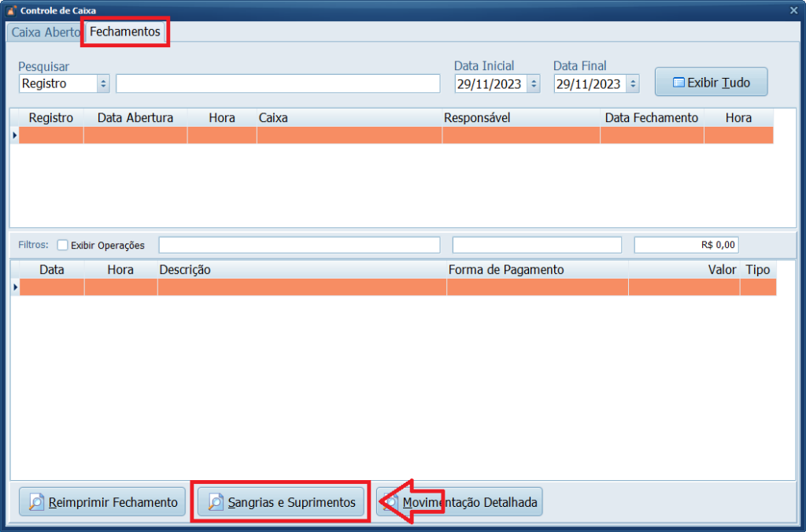Click the magnifier icon on Sangrias e Suprimentos
The image size is (806, 532).
(216, 501)
